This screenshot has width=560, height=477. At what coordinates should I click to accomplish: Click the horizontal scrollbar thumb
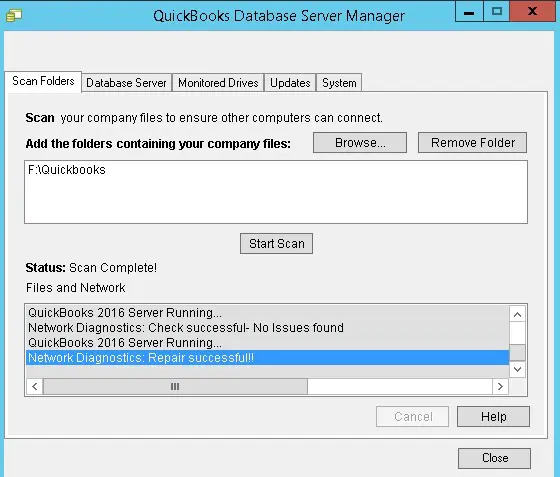[x=175, y=386]
